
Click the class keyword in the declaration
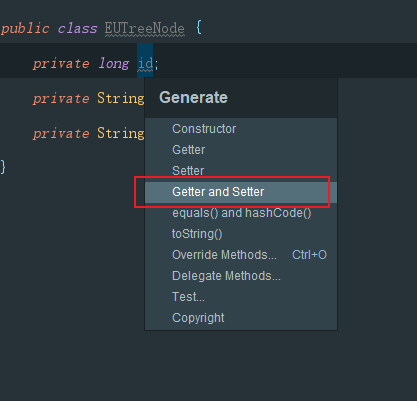tap(77, 29)
